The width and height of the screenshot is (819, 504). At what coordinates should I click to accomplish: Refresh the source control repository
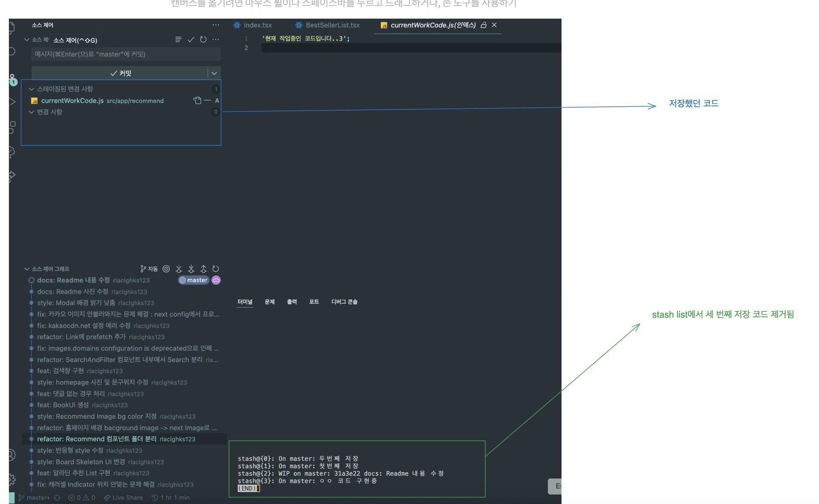pyautogui.click(x=203, y=39)
